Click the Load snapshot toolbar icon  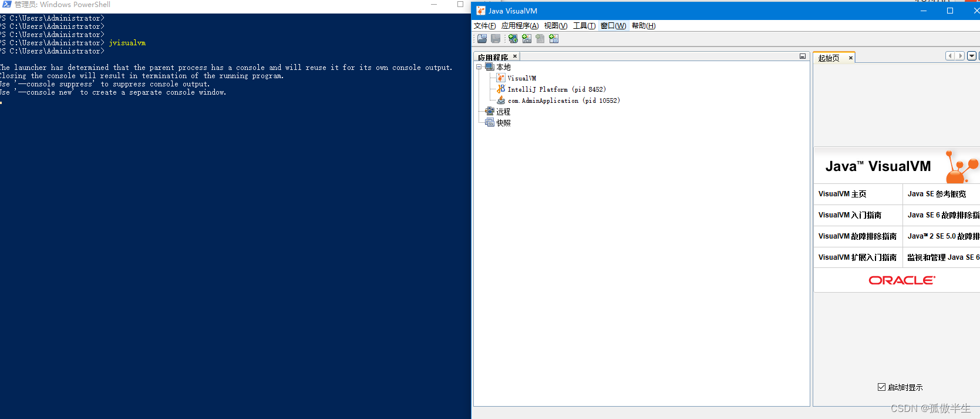(x=482, y=39)
